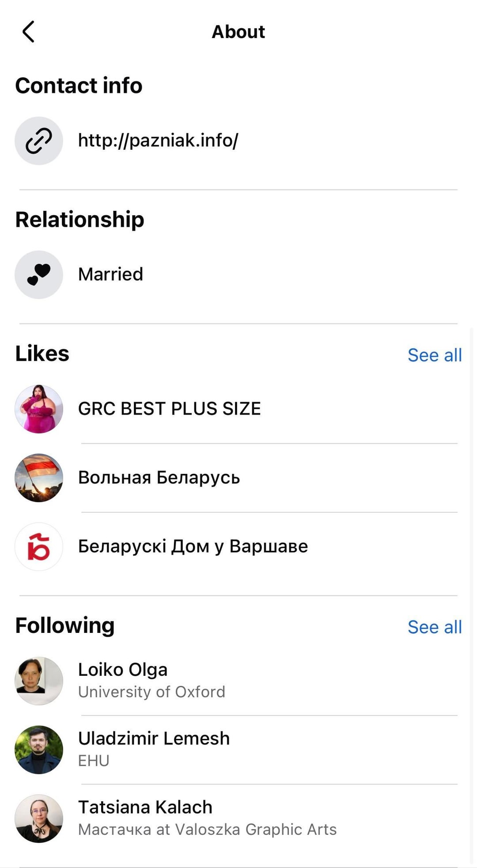Tap the back arrow icon
Image resolution: width=477 pixels, height=868 pixels.
pyautogui.click(x=28, y=32)
